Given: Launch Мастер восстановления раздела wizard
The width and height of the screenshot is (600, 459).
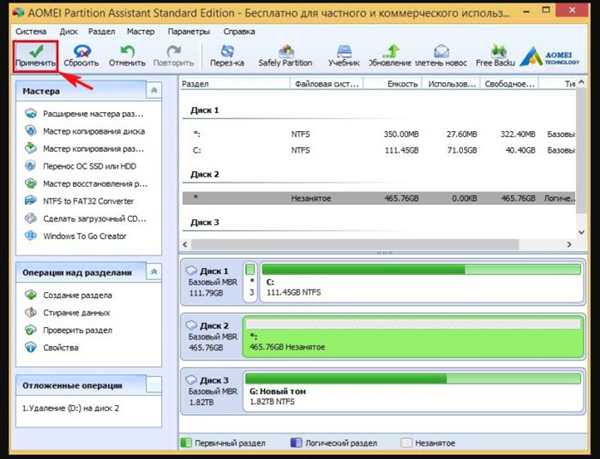Looking at the screenshot, I should 86,184.
